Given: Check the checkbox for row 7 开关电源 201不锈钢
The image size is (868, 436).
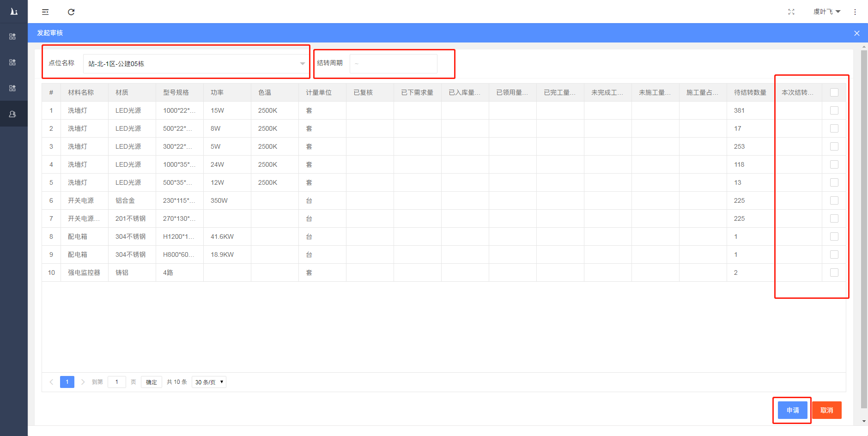Looking at the screenshot, I should (834, 218).
